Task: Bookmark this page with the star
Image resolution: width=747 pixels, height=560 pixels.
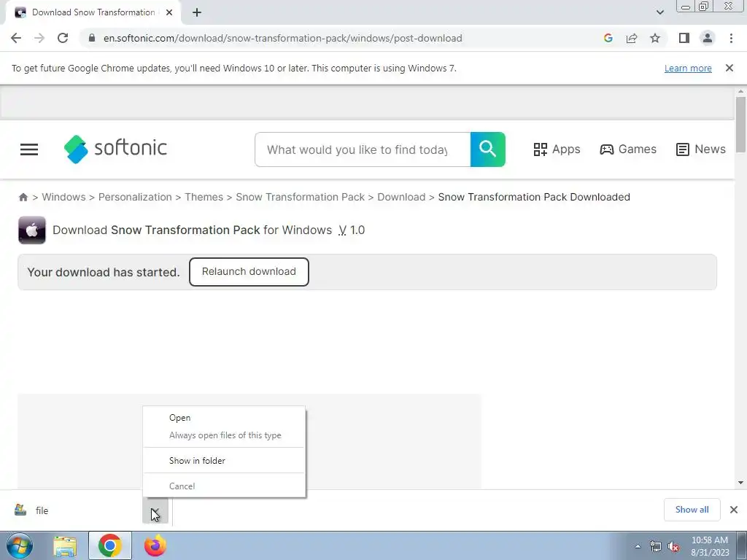Action: coord(655,38)
